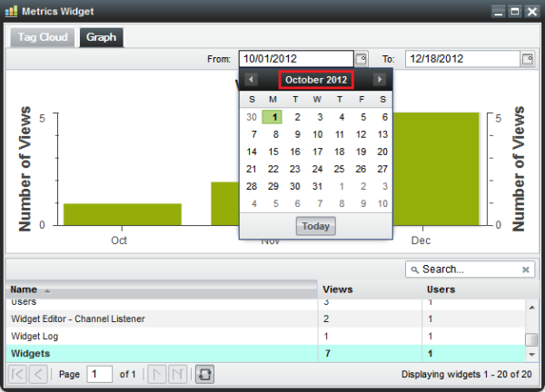
Task: Go to previous page of widgets grid
Action: click(x=38, y=374)
